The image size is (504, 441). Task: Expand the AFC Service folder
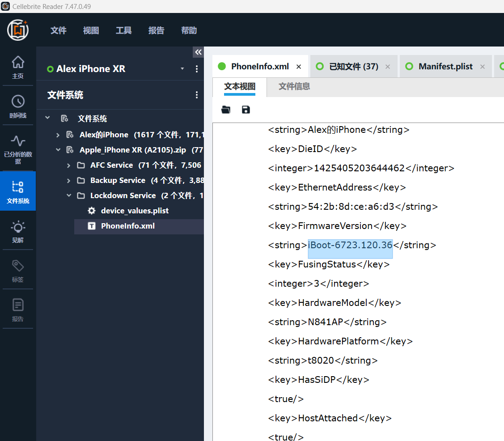coord(68,165)
